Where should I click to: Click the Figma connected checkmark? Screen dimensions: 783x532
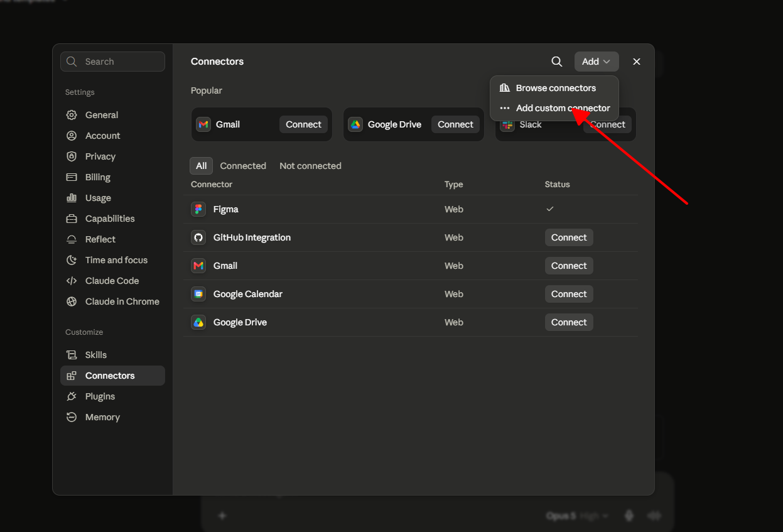(550, 209)
